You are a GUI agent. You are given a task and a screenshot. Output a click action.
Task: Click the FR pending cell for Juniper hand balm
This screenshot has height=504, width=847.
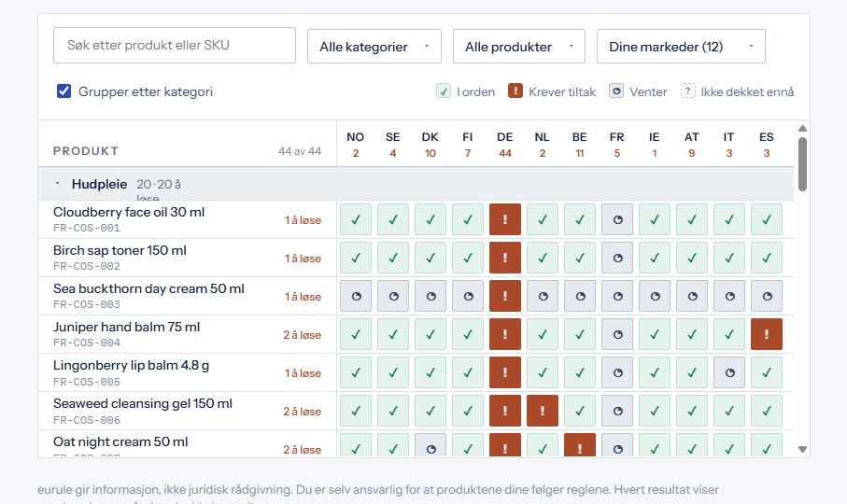point(617,334)
